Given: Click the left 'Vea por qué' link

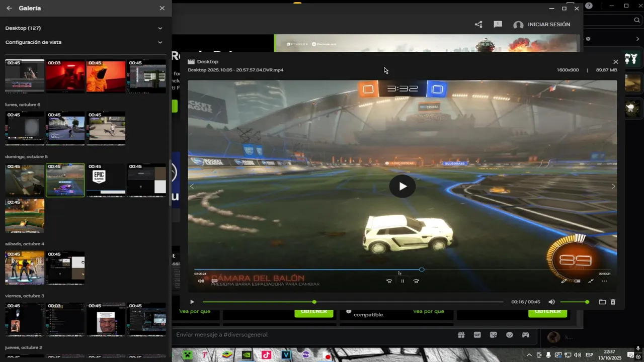Looking at the screenshot, I should point(195,312).
